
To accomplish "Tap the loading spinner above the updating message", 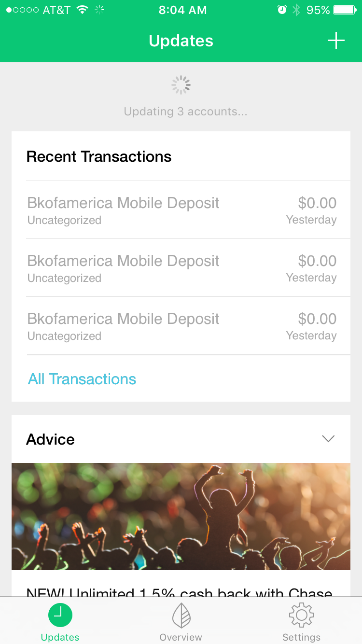I will pyautogui.click(x=181, y=85).
